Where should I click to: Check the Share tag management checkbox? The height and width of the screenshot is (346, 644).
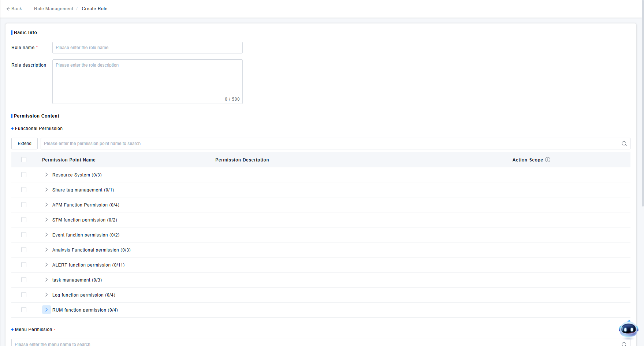coord(24,190)
